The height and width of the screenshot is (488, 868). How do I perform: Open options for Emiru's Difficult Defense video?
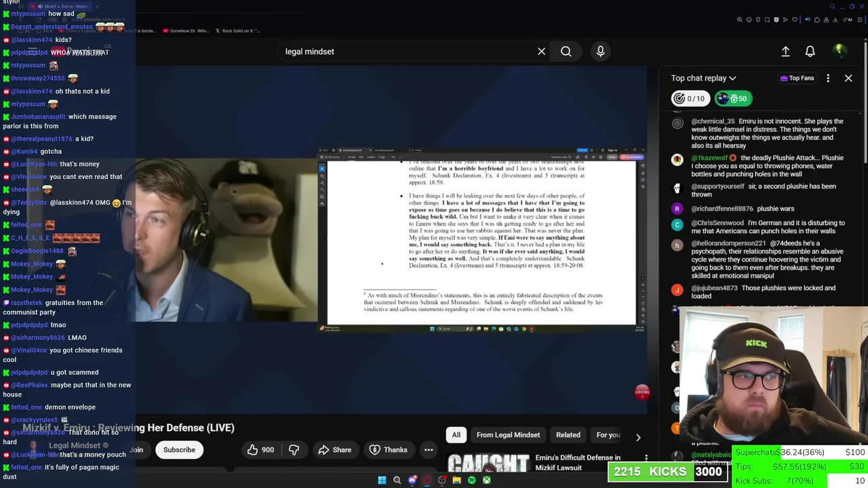[646, 459]
